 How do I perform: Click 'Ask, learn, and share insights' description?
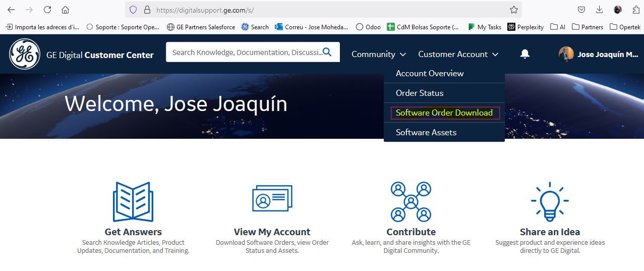click(x=411, y=247)
